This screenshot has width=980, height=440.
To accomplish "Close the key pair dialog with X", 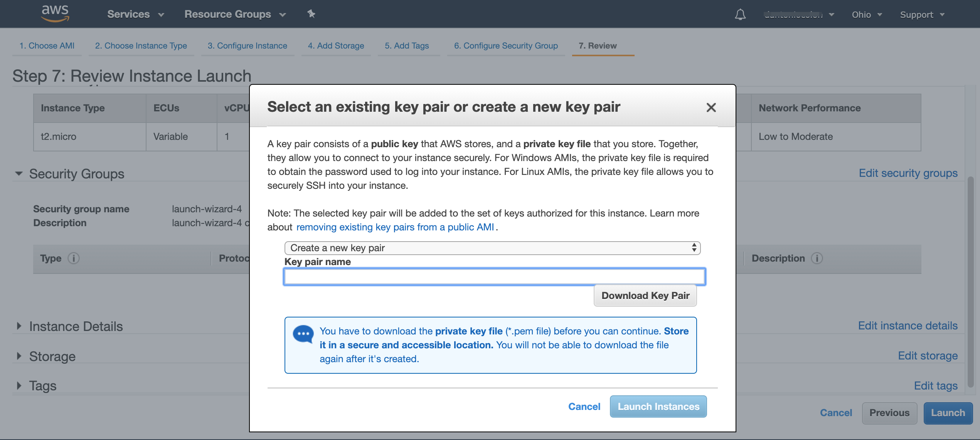I will [x=711, y=107].
